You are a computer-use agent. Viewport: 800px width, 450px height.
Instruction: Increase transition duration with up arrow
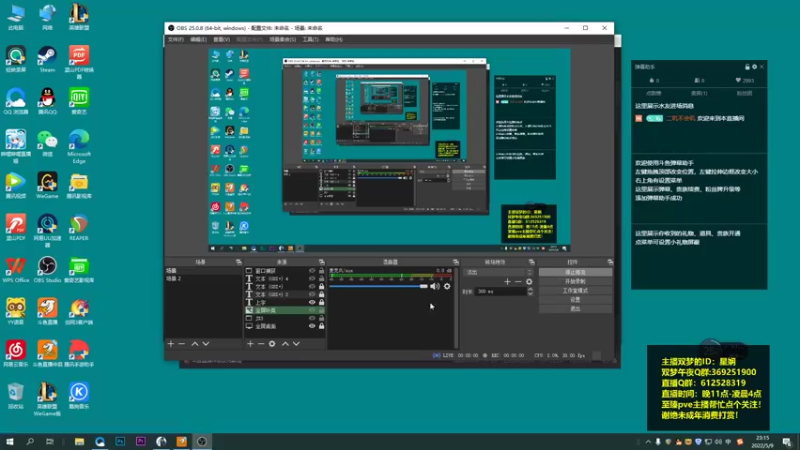[530, 289]
